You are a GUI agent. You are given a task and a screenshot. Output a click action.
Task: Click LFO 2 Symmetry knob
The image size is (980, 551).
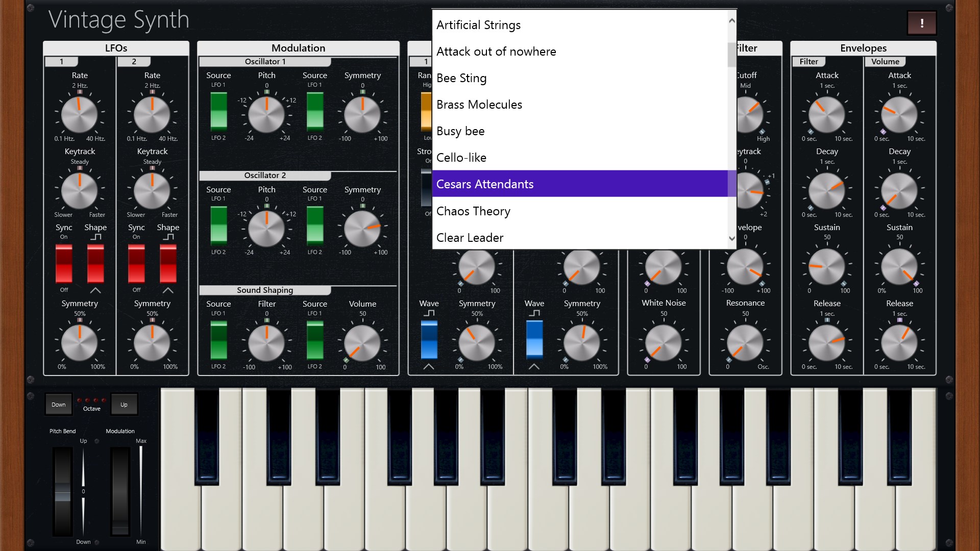point(152,342)
